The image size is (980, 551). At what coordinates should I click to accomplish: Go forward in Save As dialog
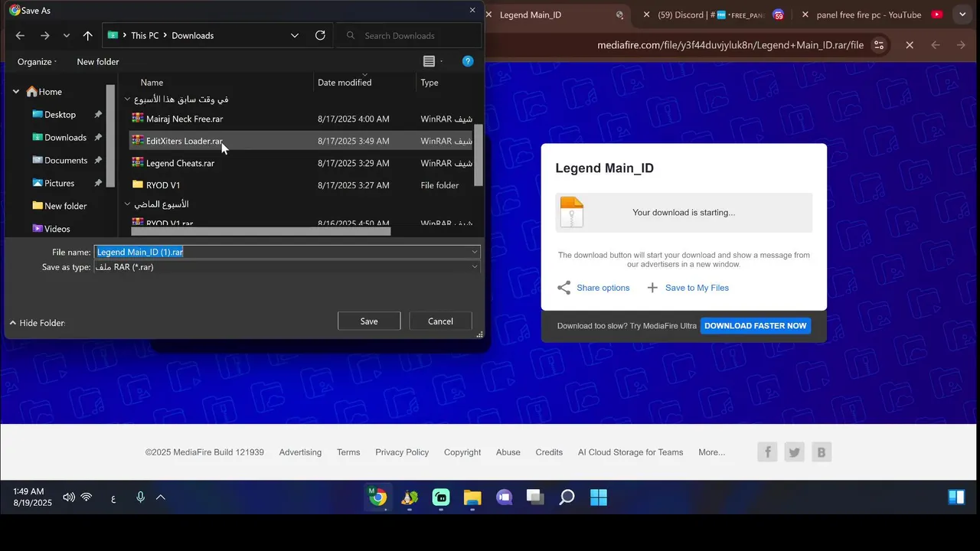[x=44, y=35]
